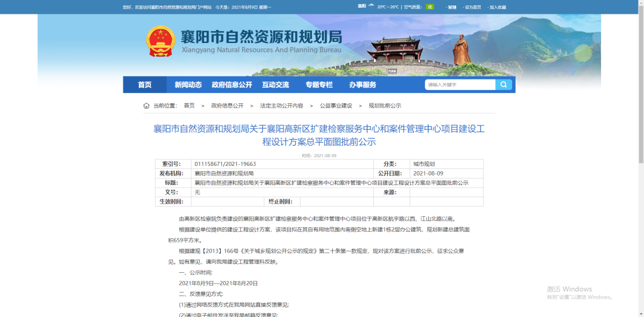Viewport: 644px width, 317px height.
Task: Open the 首页 navigation tab
Action: coord(145,85)
